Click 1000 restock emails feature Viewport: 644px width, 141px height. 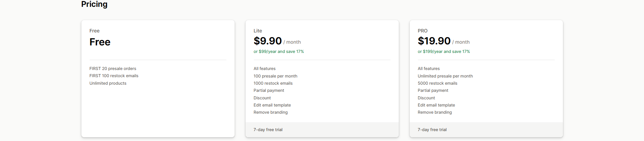tap(273, 83)
